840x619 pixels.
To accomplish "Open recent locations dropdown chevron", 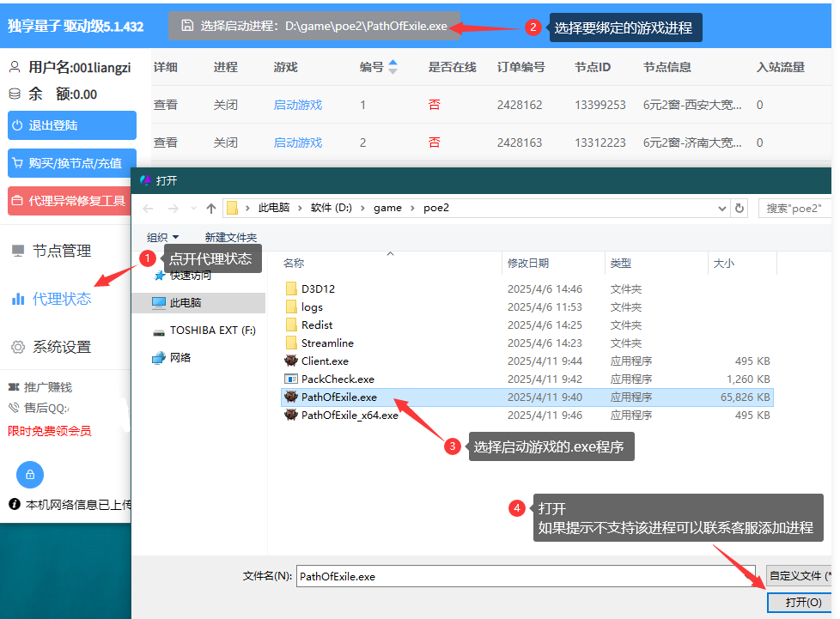I will pos(193,209).
